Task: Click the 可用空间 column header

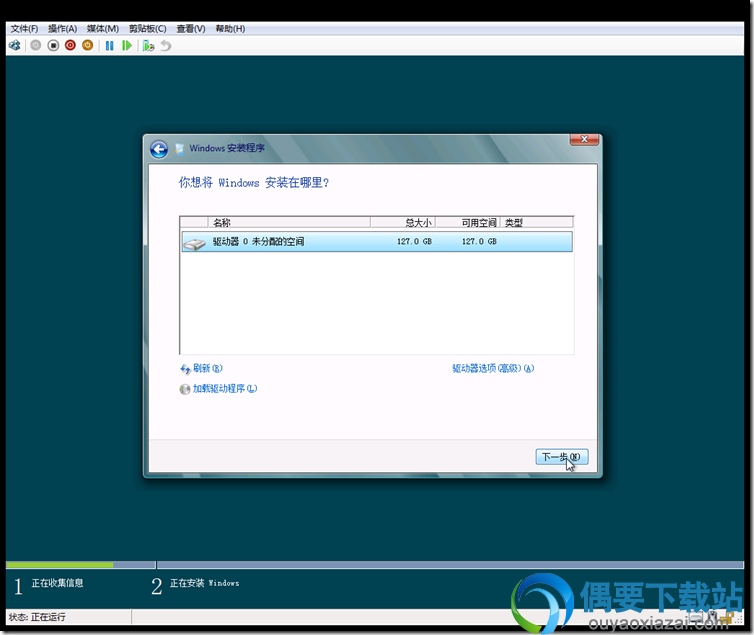Action: (468, 222)
